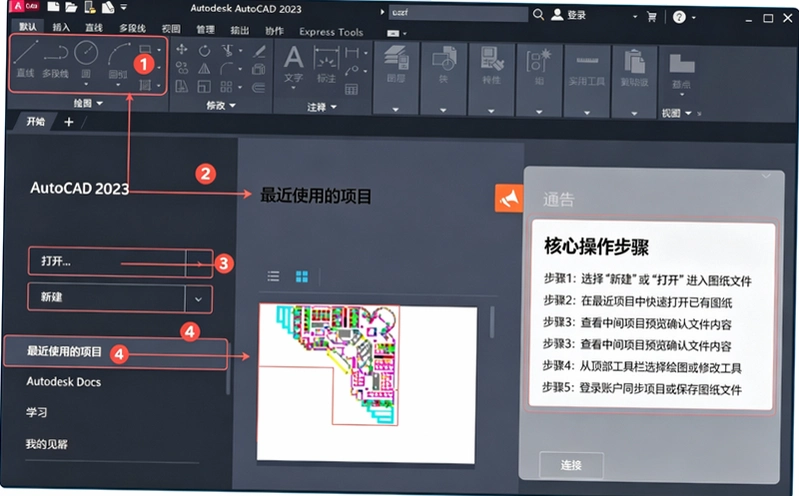The width and height of the screenshot is (799, 496).
Task: Expand the Draw (绘图) panel
Action: pos(88,103)
